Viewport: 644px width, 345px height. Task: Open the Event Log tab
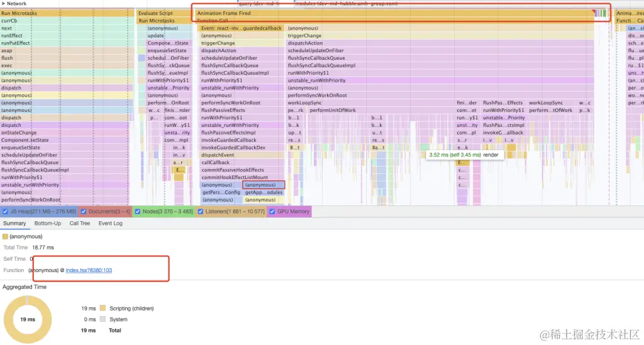[111, 224]
